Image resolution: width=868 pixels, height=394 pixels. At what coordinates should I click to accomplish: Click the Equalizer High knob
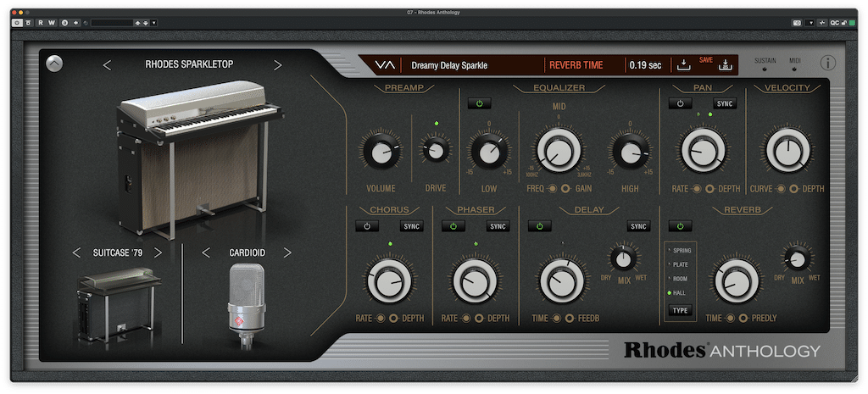[x=630, y=153]
